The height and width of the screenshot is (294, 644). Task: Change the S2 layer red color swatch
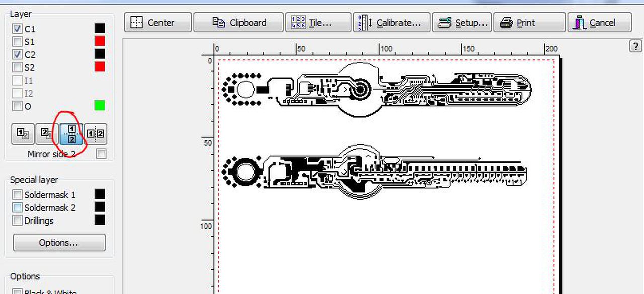(100, 66)
